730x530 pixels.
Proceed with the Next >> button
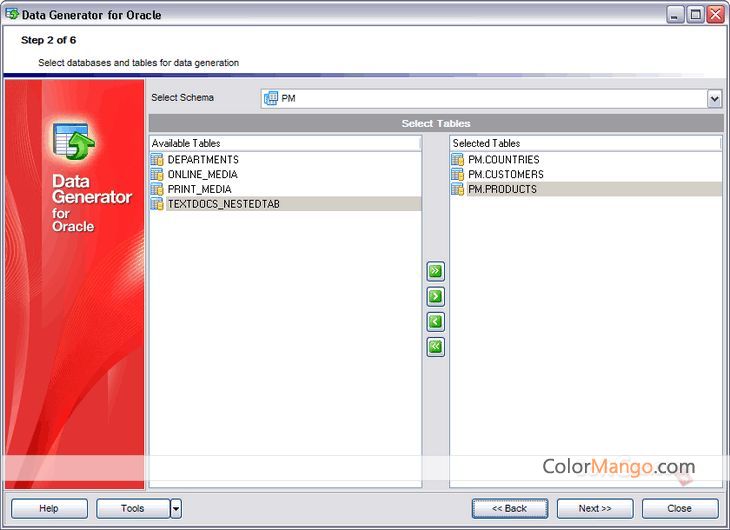tap(595, 509)
